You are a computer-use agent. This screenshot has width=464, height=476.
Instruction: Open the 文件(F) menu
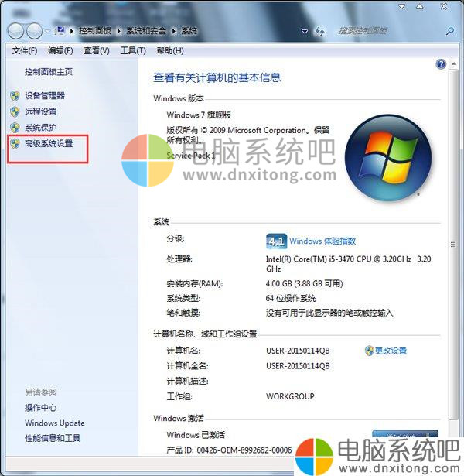point(25,51)
